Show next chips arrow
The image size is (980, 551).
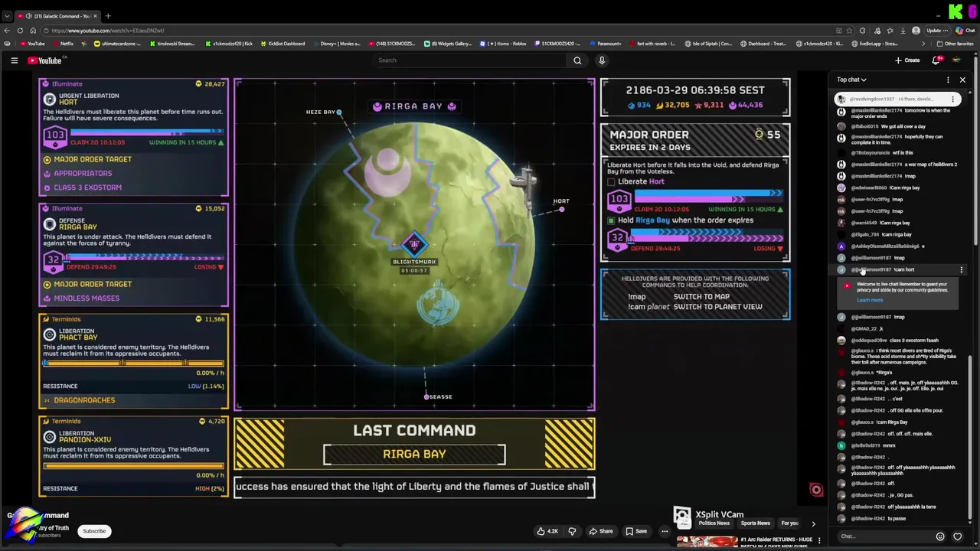coord(813,523)
